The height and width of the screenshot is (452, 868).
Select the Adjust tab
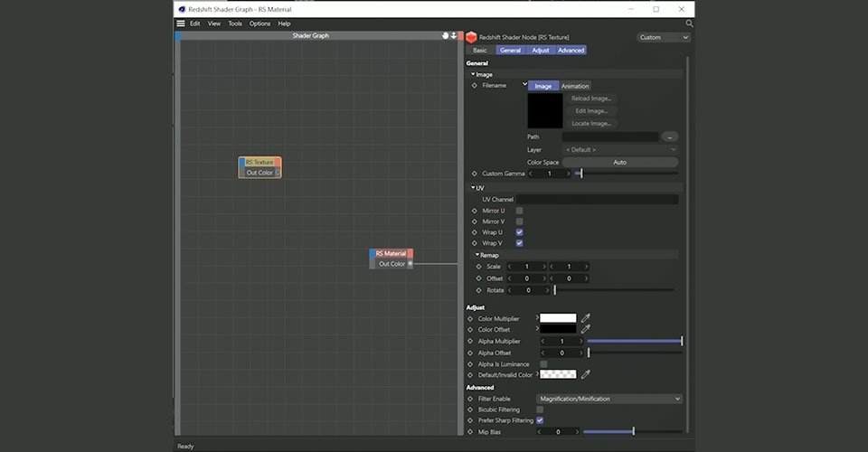point(541,51)
